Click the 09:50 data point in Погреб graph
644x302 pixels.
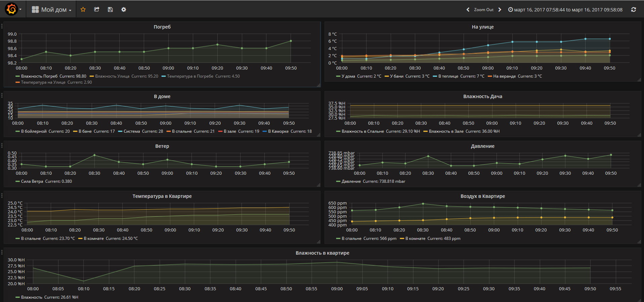click(291, 41)
